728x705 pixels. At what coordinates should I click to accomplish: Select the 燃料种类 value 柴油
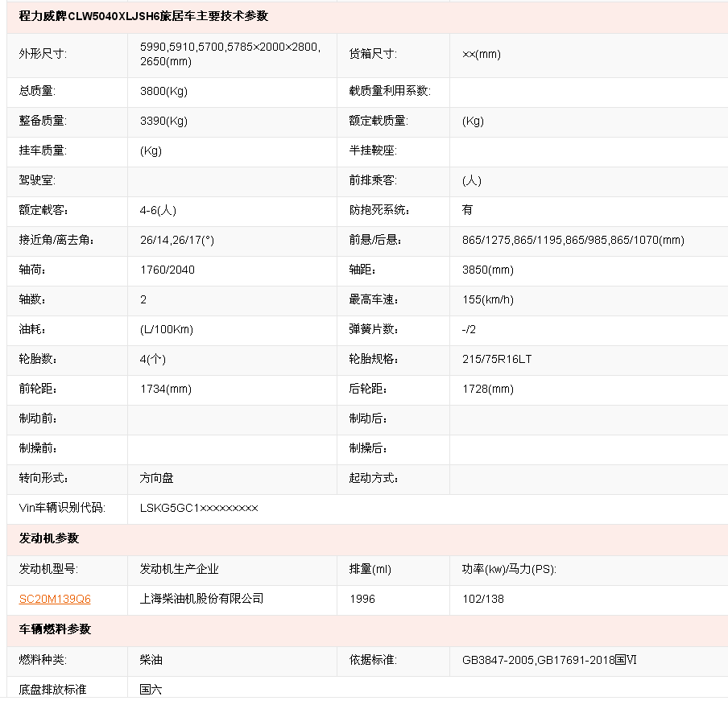pyautogui.click(x=151, y=660)
